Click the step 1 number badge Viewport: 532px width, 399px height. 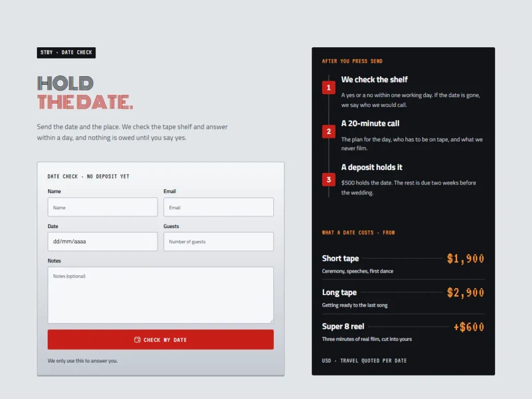coord(328,87)
